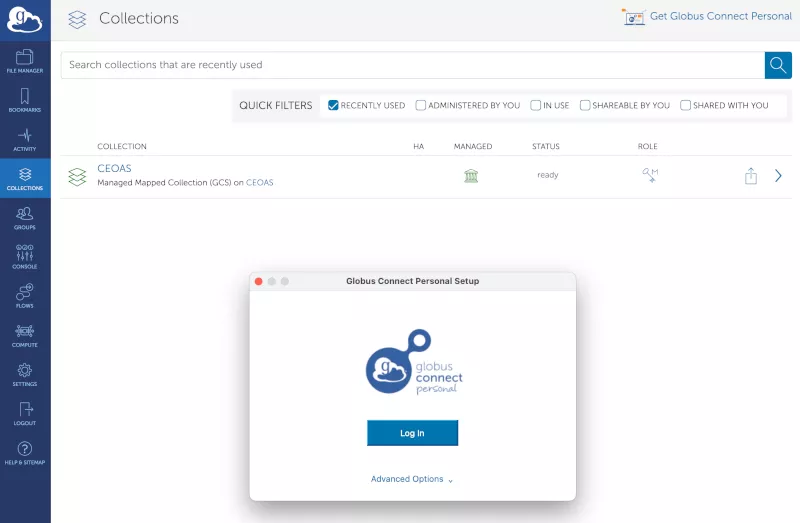Click the share icon on CEOAS row

click(x=751, y=176)
